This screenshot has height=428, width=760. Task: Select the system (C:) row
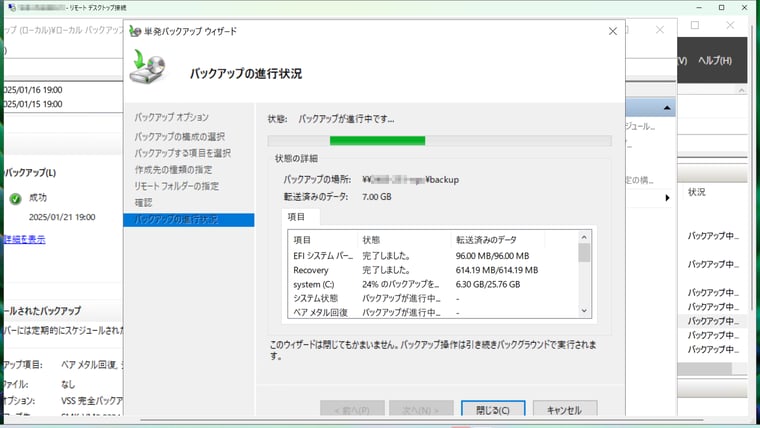[433, 285]
